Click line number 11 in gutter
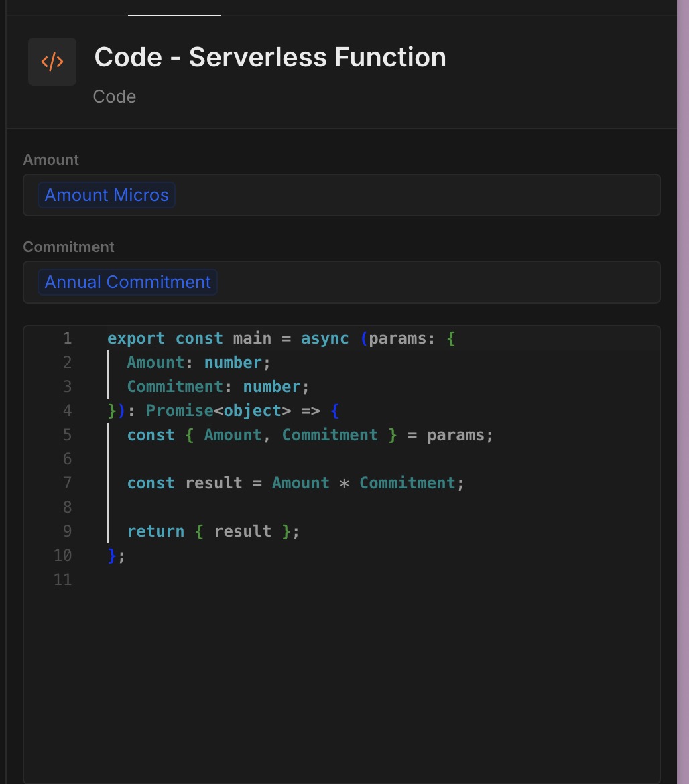 coord(62,580)
